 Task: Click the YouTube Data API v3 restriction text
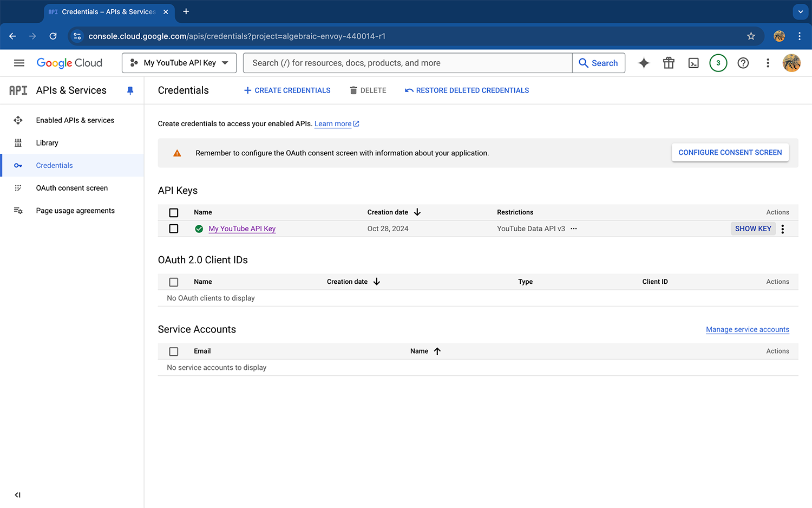[x=531, y=229]
